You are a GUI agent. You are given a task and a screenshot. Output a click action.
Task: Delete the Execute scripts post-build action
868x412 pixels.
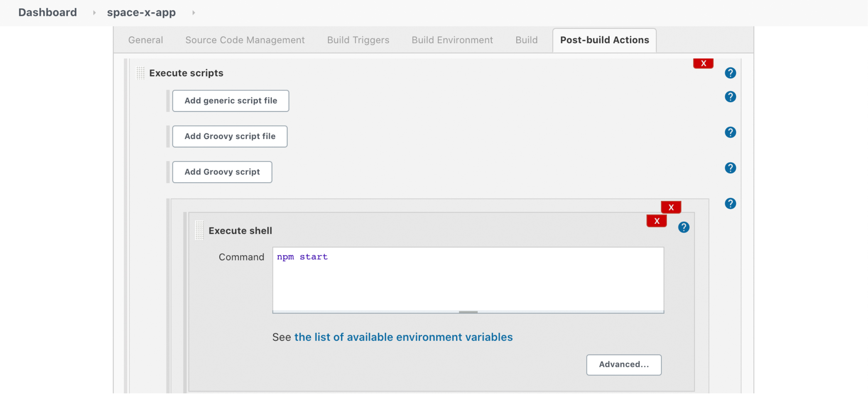703,63
